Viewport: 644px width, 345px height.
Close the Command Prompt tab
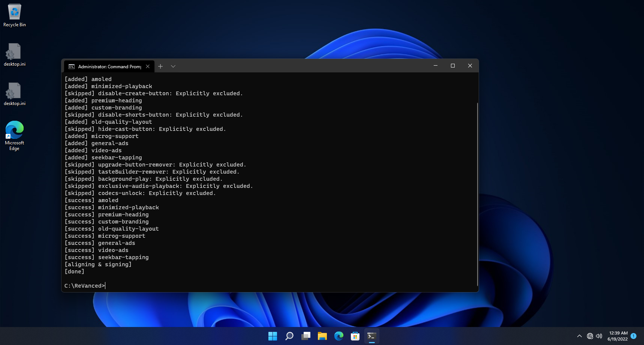148,66
